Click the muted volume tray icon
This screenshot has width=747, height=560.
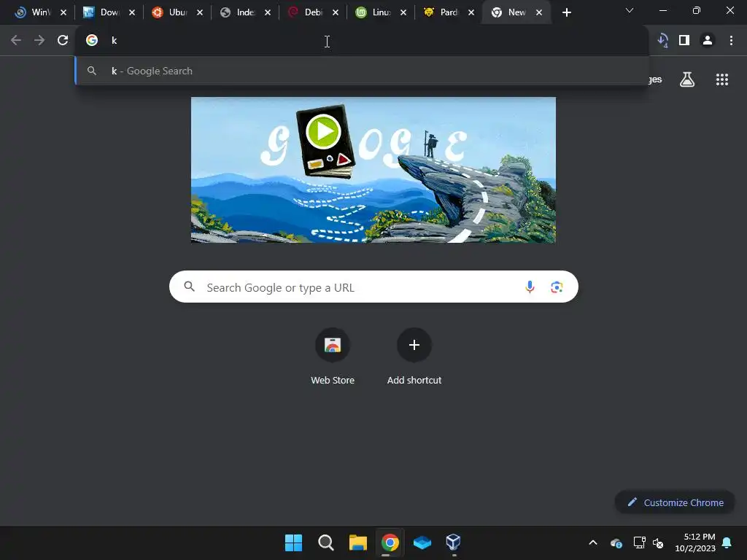658,542
